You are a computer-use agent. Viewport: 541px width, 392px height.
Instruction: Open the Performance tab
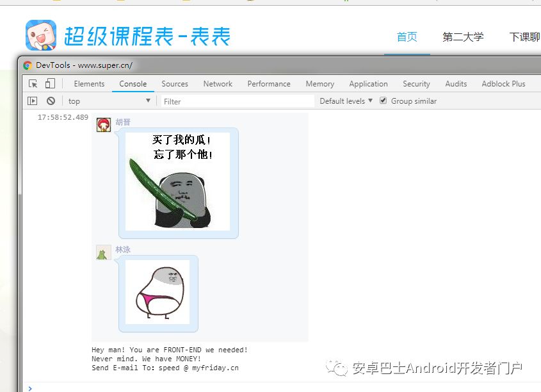269,84
